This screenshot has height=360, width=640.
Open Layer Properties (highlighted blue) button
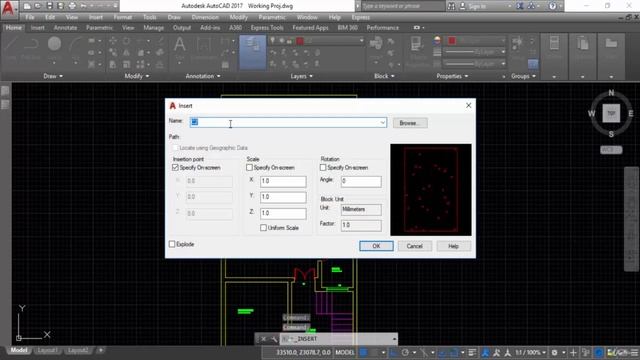[253, 51]
